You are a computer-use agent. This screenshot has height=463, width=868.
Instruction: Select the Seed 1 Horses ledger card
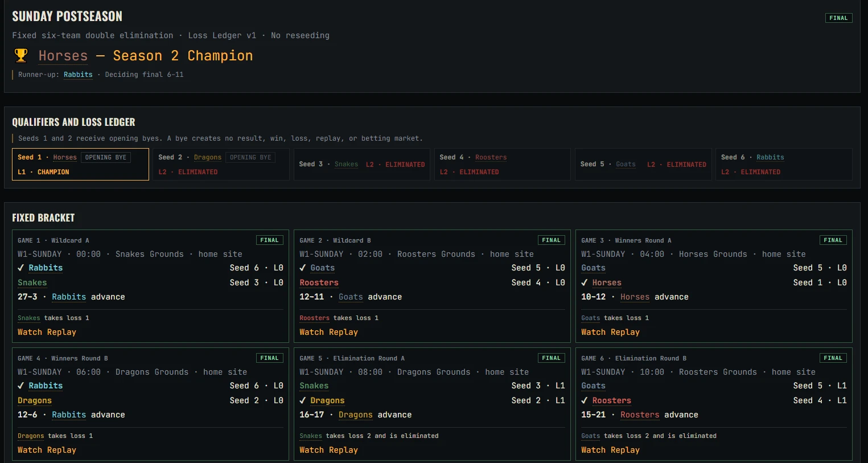click(x=80, y=165)
